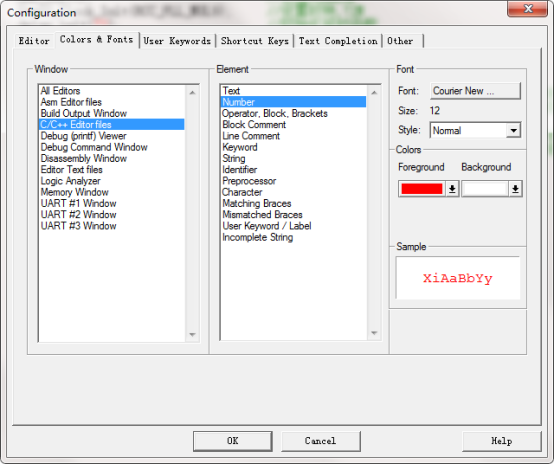Dismiss dialog with Cancel button

tap(320, 441)
